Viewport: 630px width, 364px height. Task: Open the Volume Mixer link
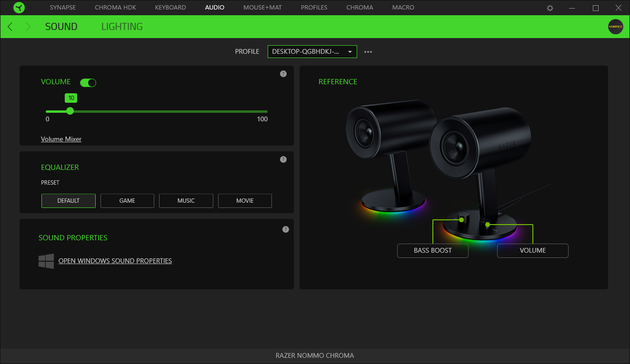point(61,139)
